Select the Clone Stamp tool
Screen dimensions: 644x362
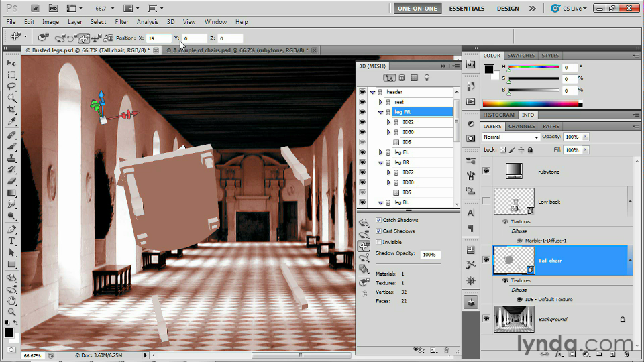pos(11,158)
